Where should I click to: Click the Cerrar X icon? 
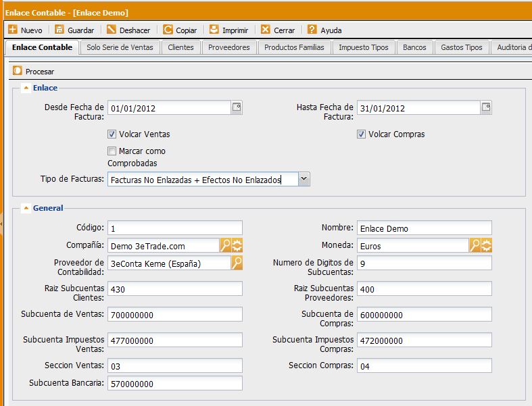[x=265, y=30]
